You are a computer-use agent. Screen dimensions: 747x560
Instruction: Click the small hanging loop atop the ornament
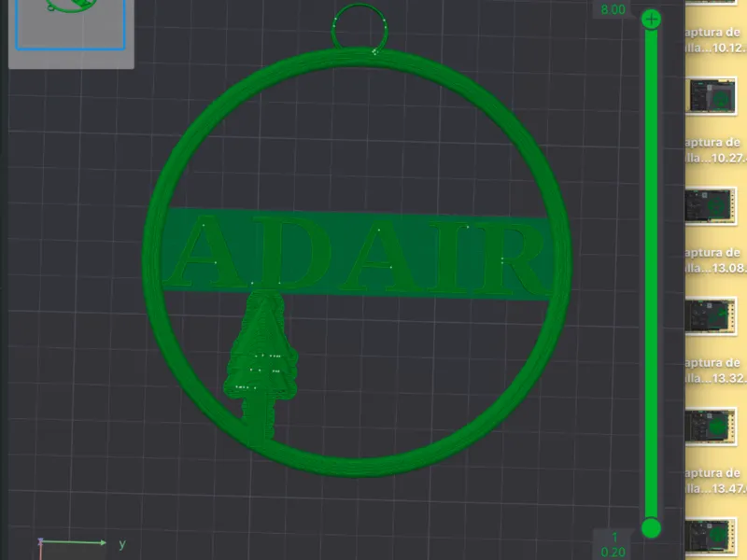pyautogui.click(x=359, y=26)
